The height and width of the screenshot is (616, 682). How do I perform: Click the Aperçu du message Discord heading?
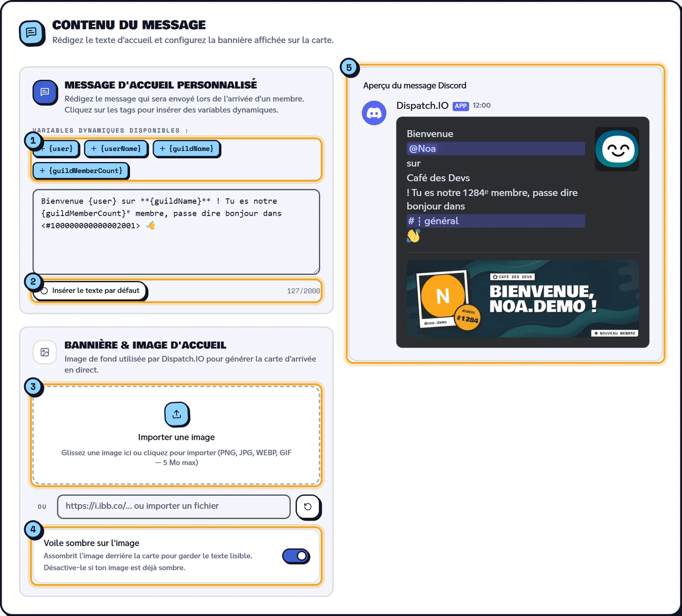[414, 85]
